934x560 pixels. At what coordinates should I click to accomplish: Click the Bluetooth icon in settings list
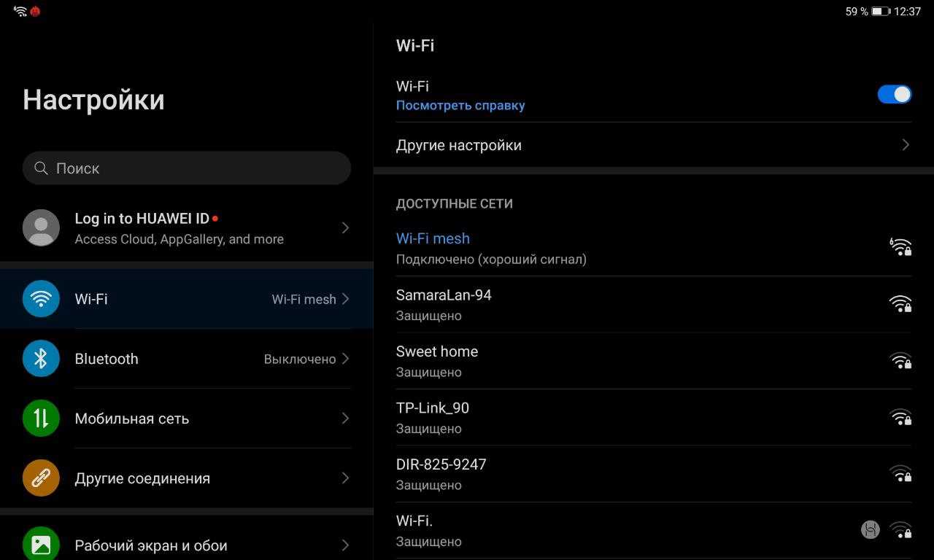[x=41, y=359]
